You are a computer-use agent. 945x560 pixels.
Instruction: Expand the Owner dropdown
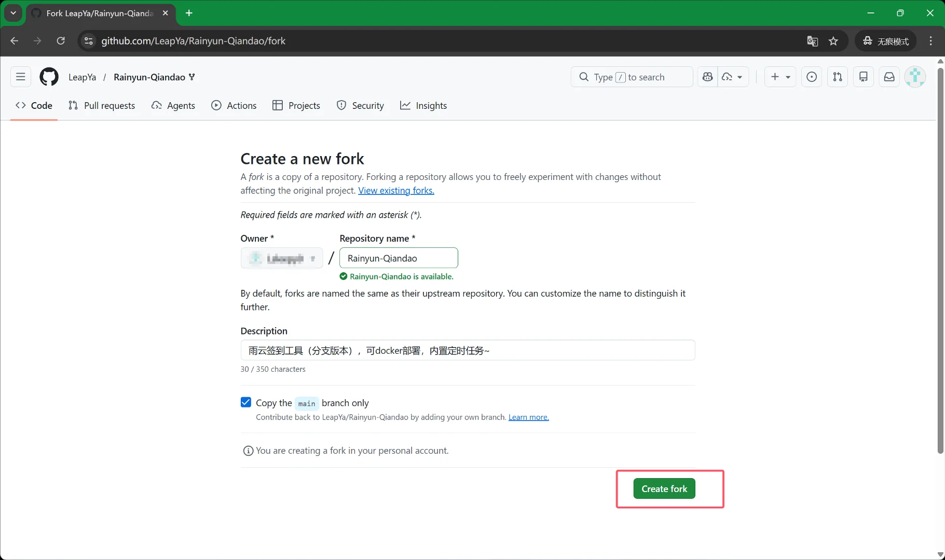(x=282, y=258)
